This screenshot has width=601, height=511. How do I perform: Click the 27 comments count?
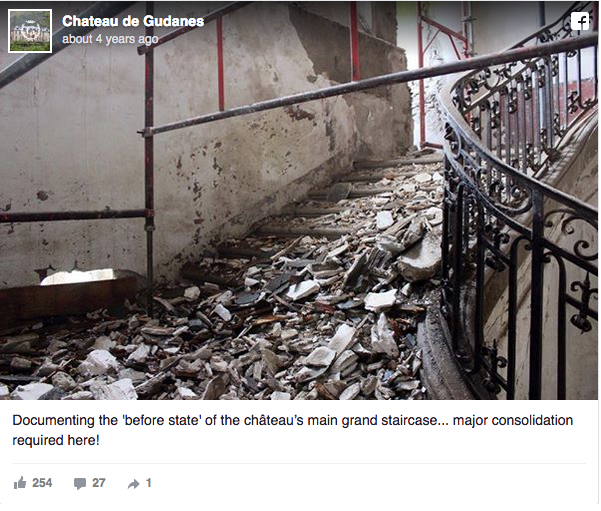(x=99, y=483)
